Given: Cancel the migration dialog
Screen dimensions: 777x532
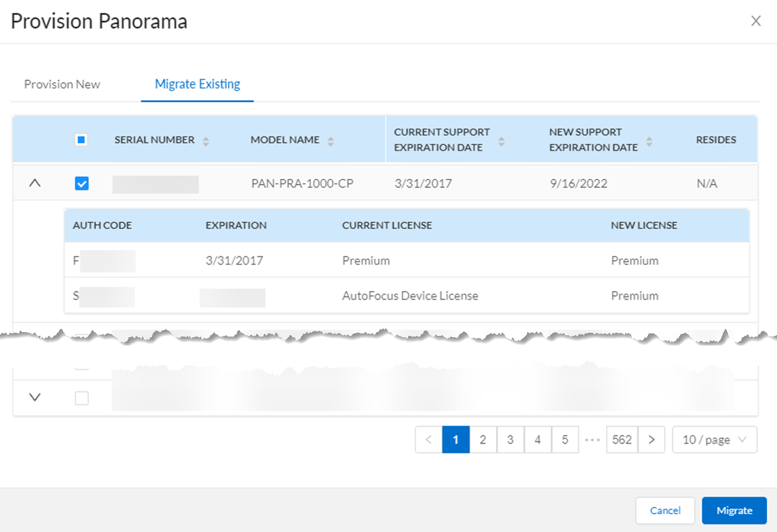Looking at the screenshot, I should [x=665, y=510].
